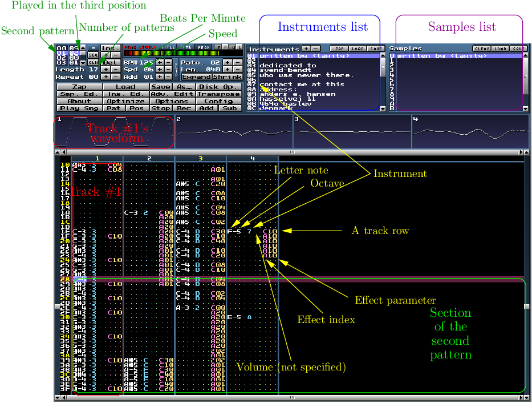The image size is (532, 403).
Task: Click the Optimize button
Action: point(125,101)
